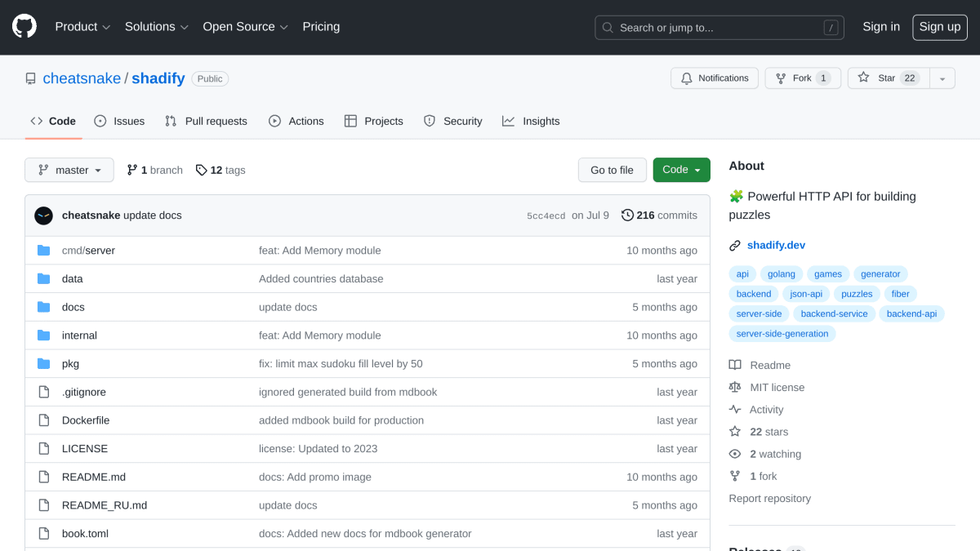Click the commits history clock icon
980x551 pixels.
coord(627,216)
